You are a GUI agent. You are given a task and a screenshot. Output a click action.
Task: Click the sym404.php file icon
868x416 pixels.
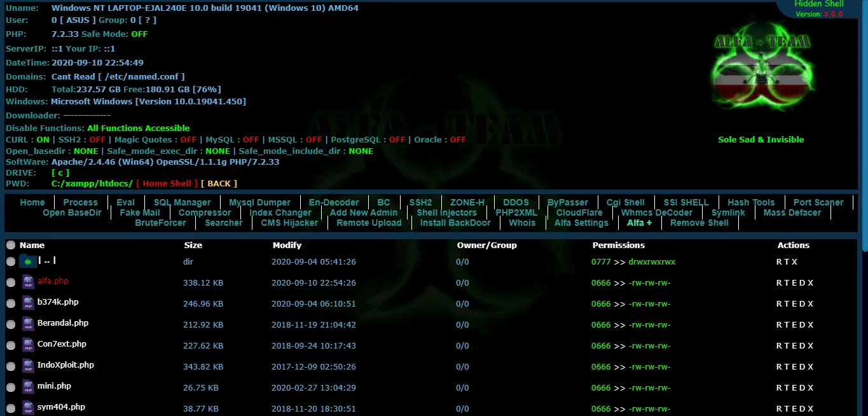click(x=28, y=407)
